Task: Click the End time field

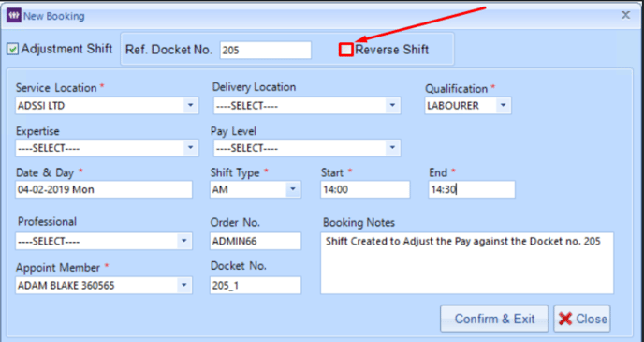Action: pyautogui.click(x=472, y=189)
